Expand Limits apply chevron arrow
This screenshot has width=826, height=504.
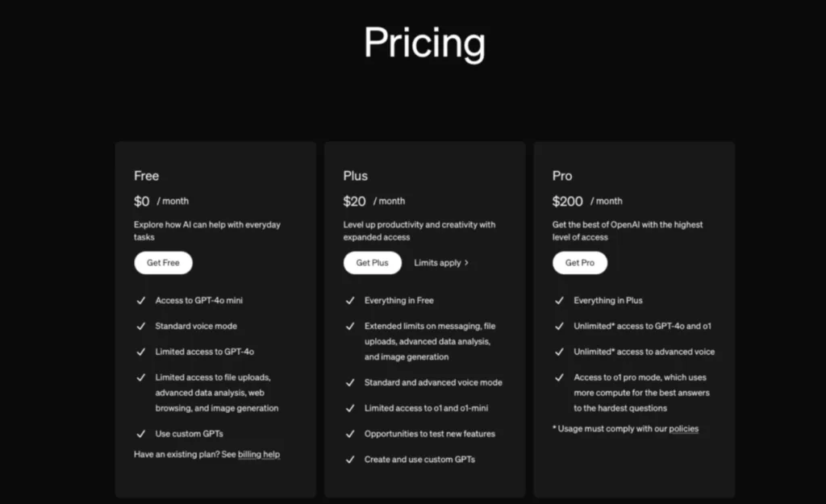466,263
